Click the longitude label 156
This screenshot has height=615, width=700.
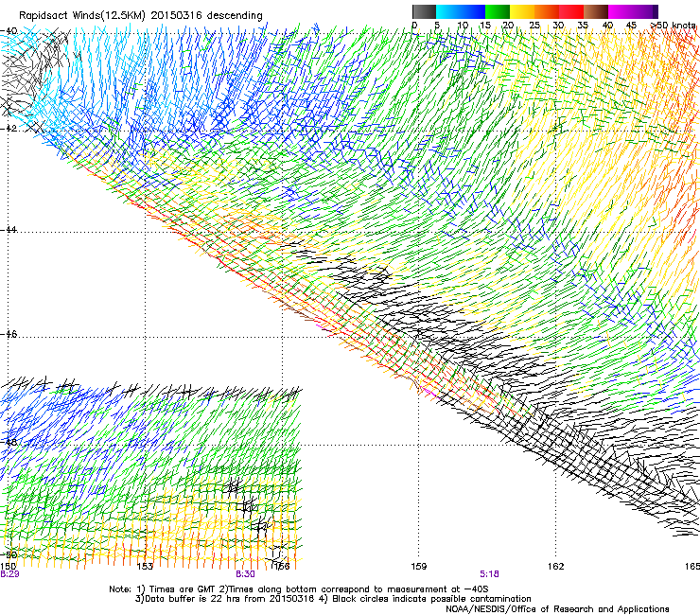(281, 567)
